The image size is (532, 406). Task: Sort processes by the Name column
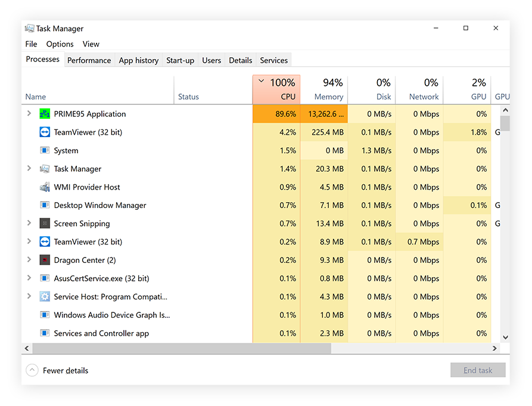click(98, 89)
